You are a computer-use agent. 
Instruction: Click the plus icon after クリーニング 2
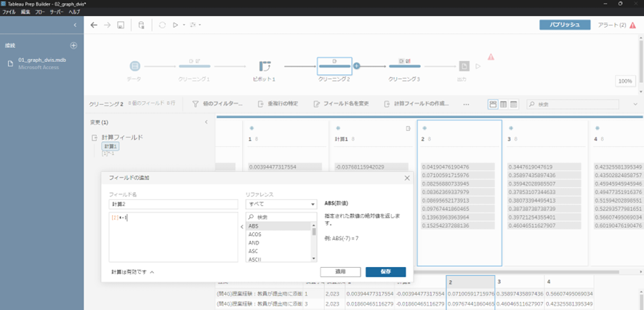pos(356,65)
